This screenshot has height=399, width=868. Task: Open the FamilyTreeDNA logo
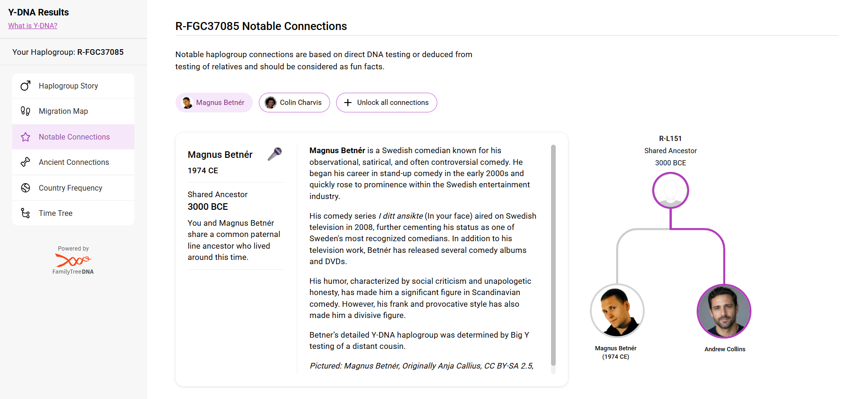coord(73,264)
